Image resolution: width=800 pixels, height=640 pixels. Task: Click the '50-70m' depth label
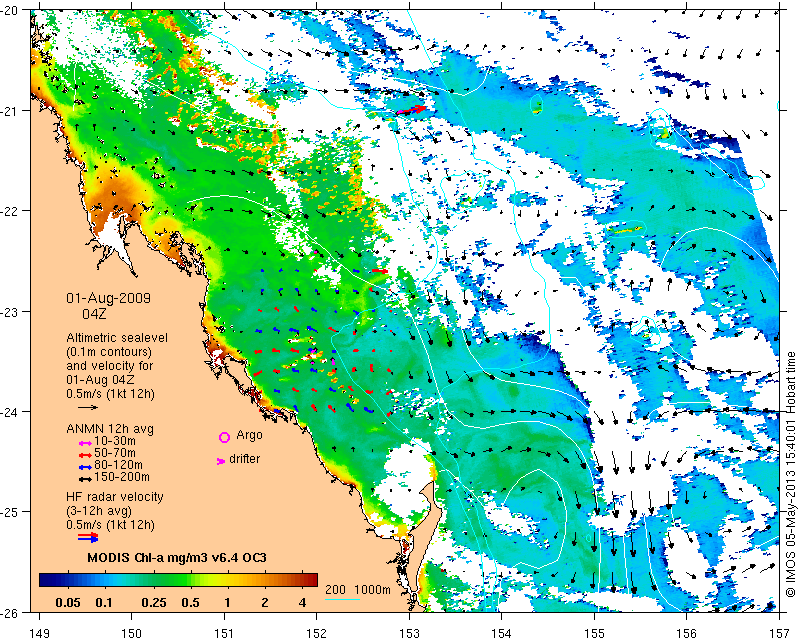pos(115,453)
